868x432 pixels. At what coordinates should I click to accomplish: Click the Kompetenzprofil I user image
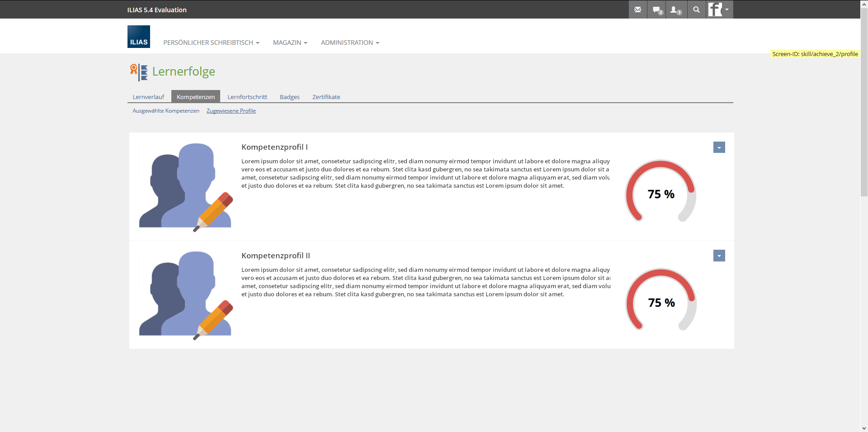(186, 186)
